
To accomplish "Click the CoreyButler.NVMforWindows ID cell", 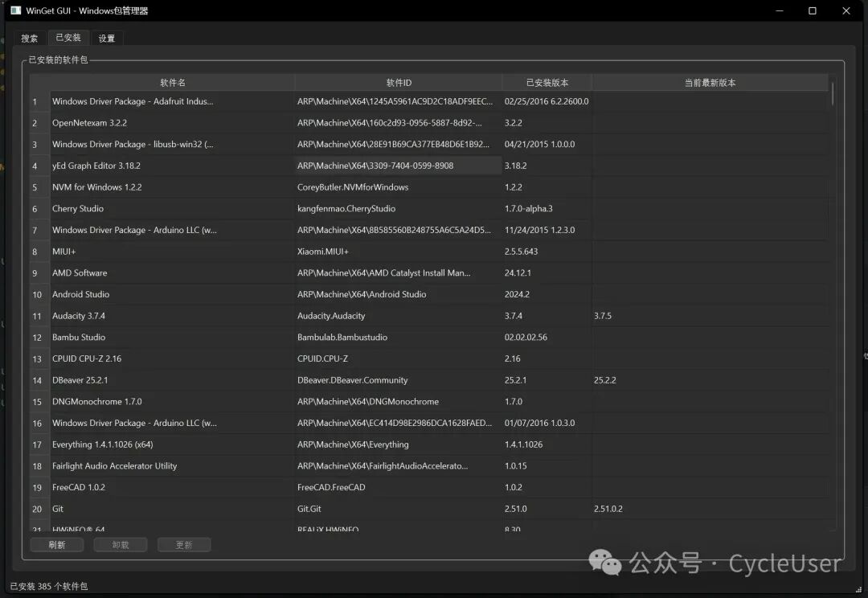I will pos(399,187).
